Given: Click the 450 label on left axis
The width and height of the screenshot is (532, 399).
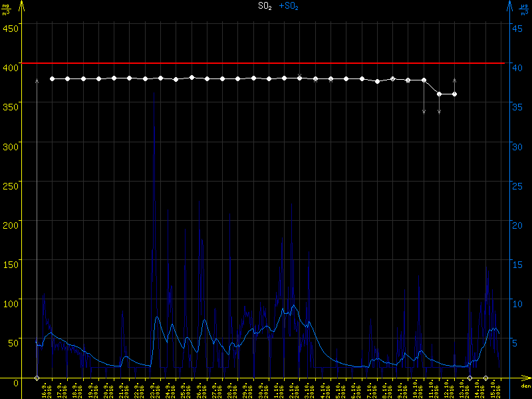Looking at the screenshot, I should (x=10, y=28).
